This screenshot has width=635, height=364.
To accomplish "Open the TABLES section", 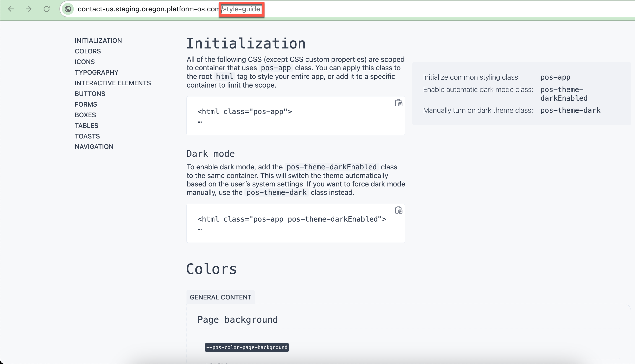I will click(x=86, y=125).
